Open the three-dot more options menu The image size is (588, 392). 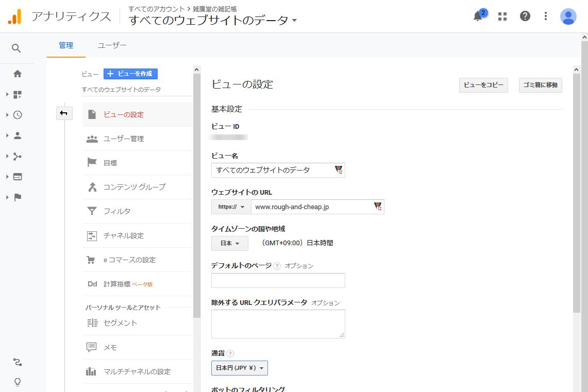(546, 16)
